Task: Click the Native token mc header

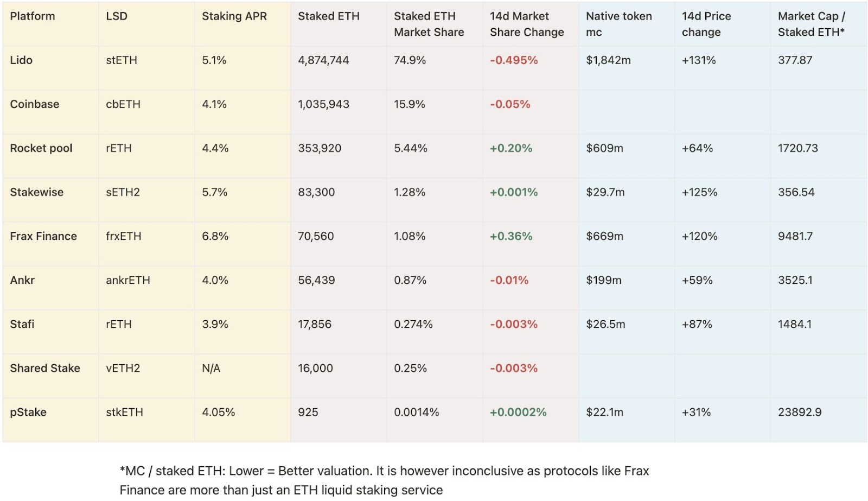Action: tap(619, 24)
